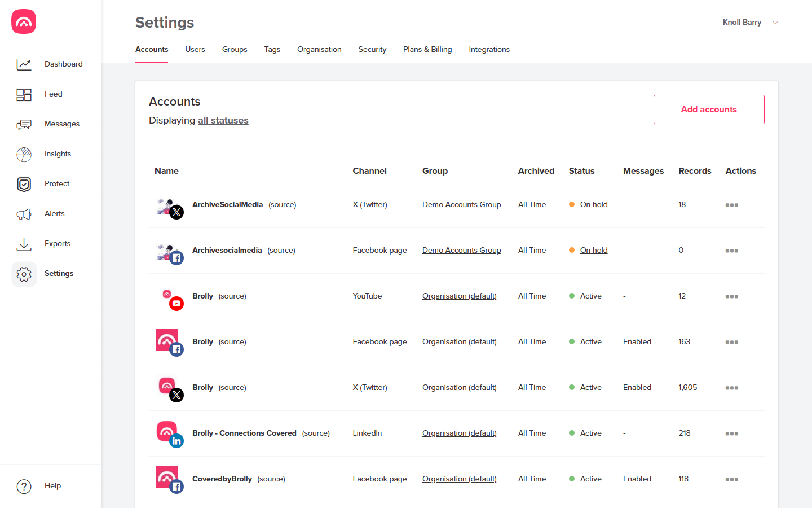Open actions menu for Brolly X (Twitter) account
Image resolution: width=812 pixels, height=508 pixels.
732,388
